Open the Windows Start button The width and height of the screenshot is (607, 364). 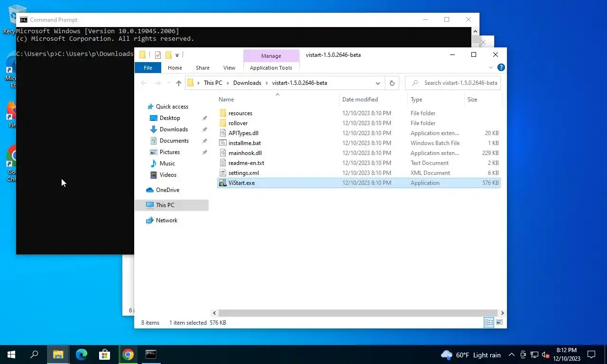point(11,355)
